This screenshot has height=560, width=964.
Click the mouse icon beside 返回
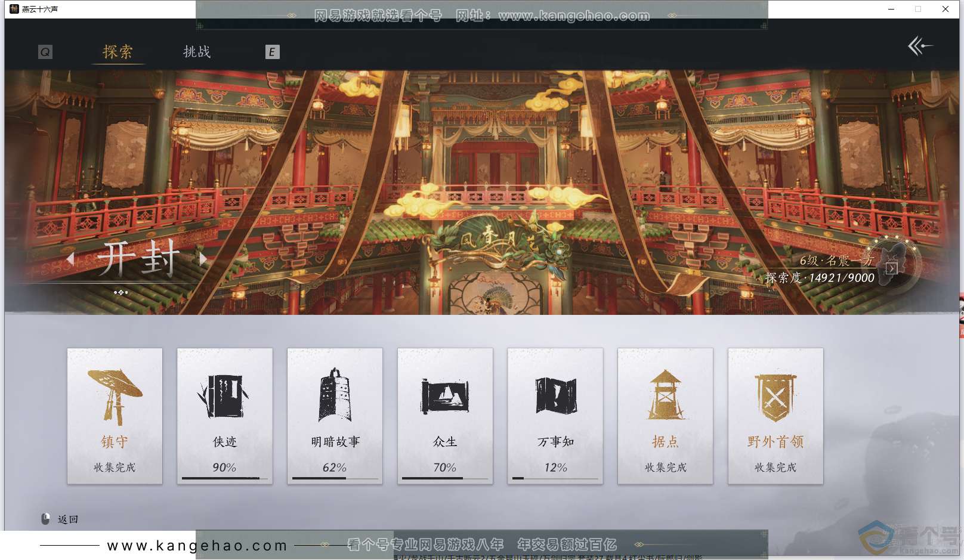coord(45,519)
